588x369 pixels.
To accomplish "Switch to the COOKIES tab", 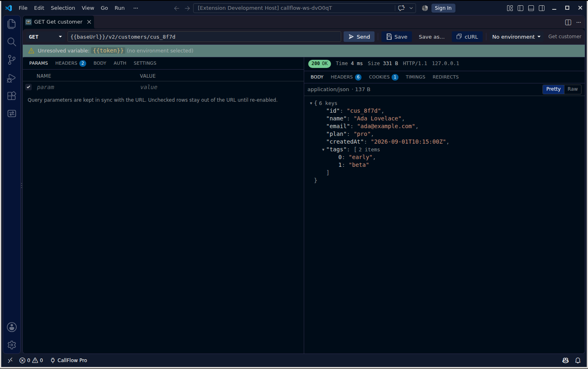I will click(383, 77).
